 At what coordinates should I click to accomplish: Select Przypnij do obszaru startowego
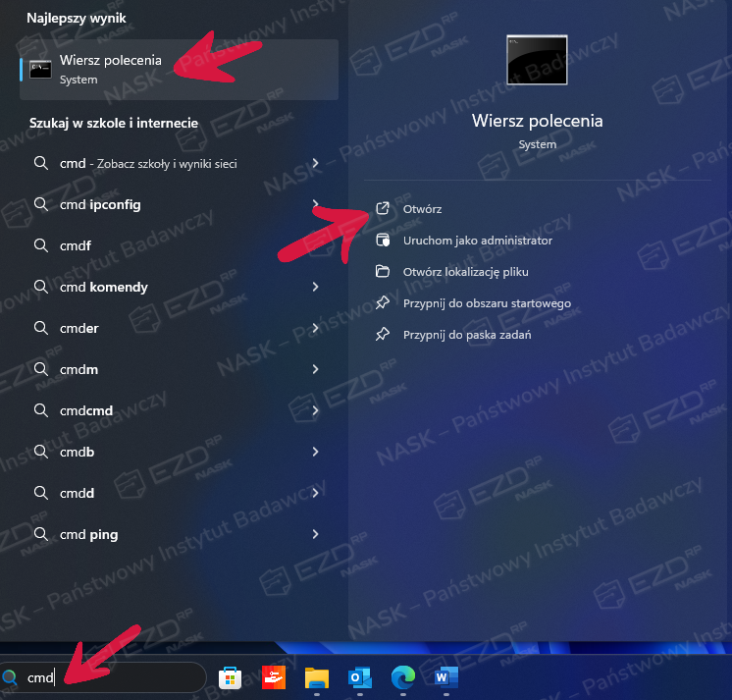487,303
